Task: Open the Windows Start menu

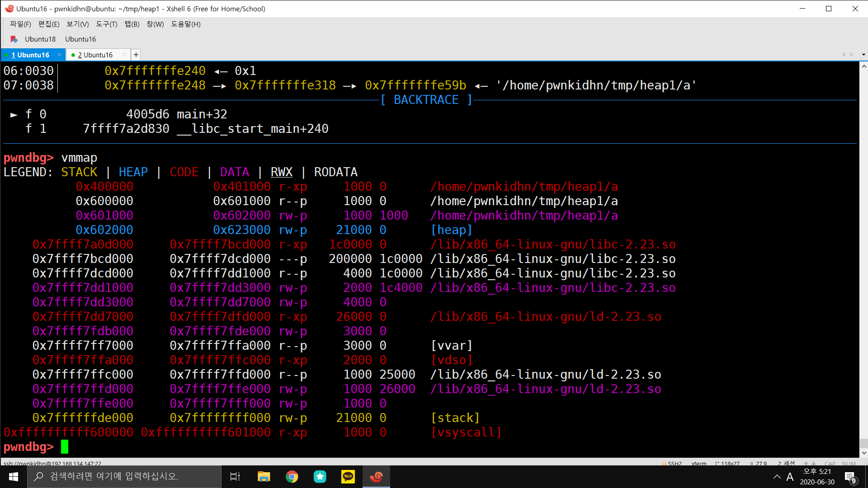Action: [14, 477]
